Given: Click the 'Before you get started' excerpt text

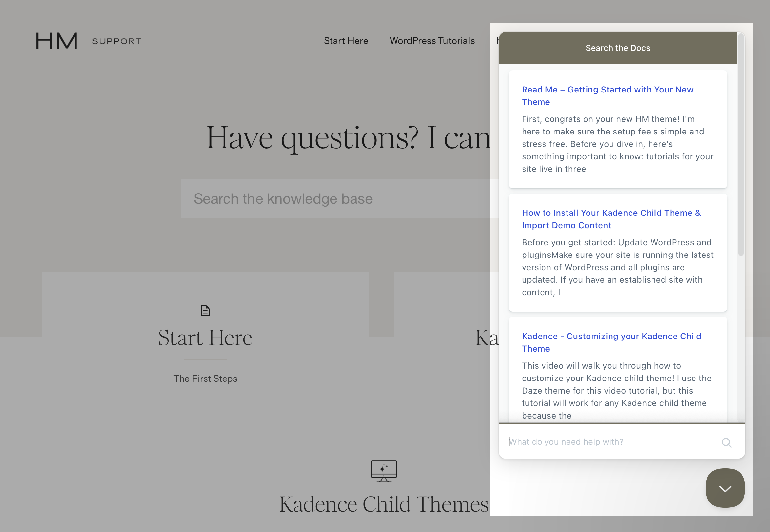Looking at the screenshot, I should click(617, 267).
